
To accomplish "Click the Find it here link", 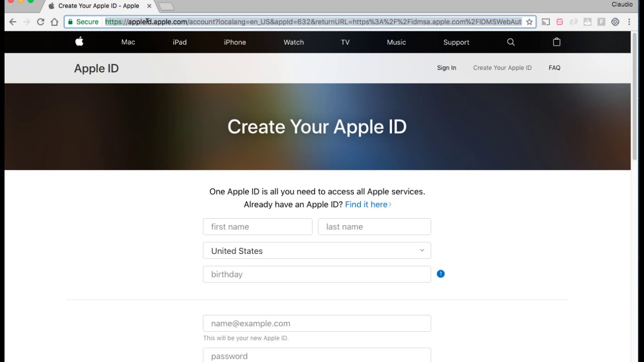I will pos(368,204).
